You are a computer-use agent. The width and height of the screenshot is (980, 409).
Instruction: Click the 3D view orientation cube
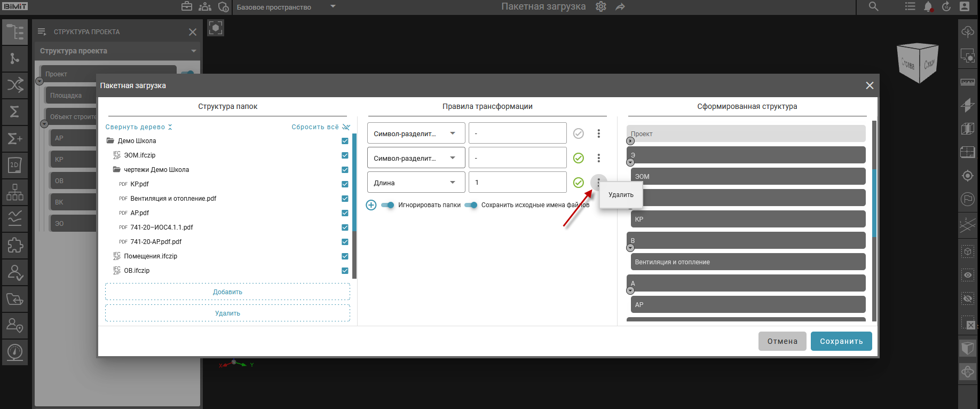918,63
